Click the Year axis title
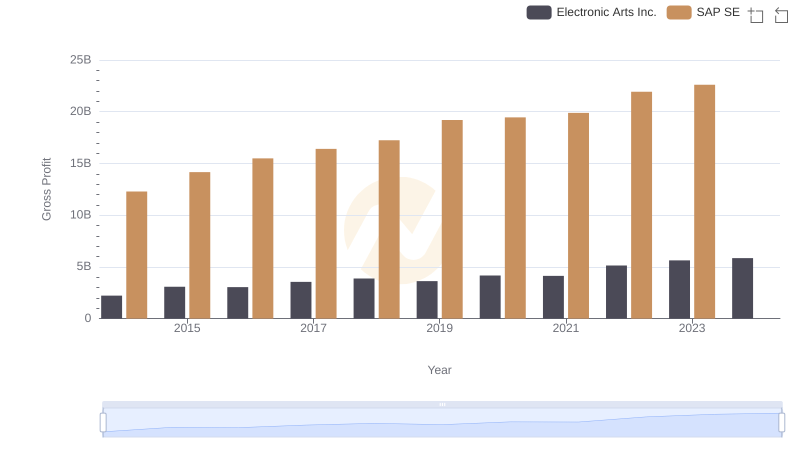Image resolution: width=800 pixels, height=461 pixels. click(439, 370)
